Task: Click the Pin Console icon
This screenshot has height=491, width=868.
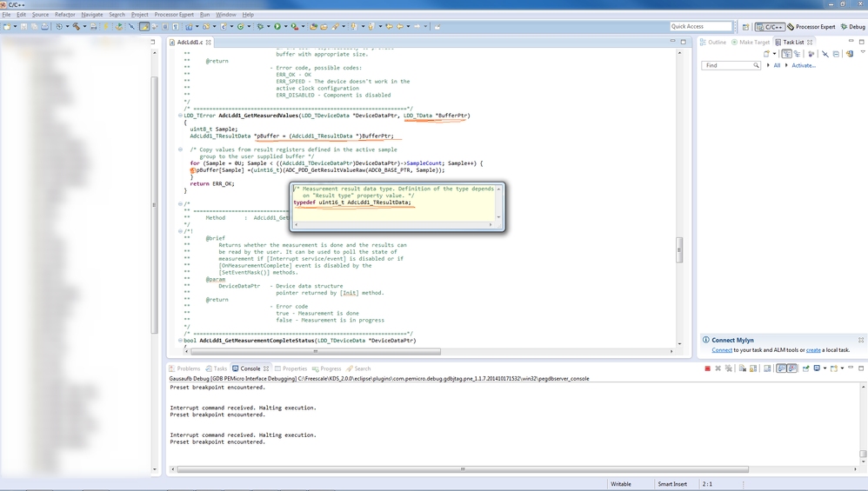Action: (806, 368)
